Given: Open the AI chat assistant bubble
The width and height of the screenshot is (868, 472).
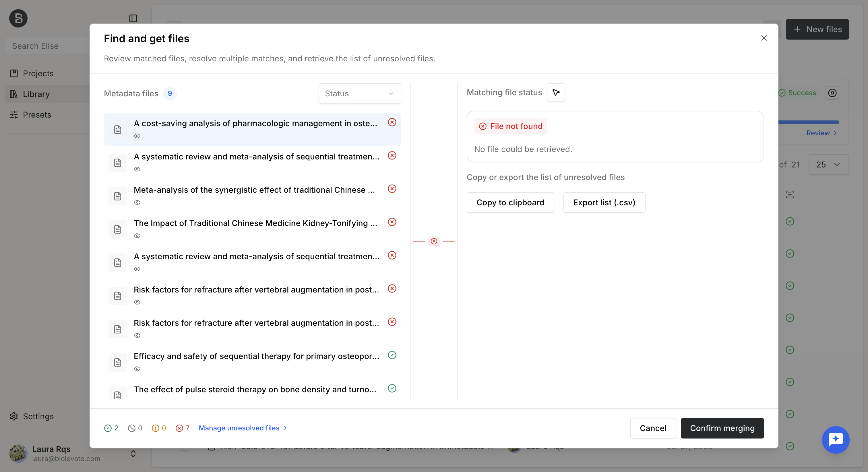Looking at the screenshot, I should [x=836, y=440].
